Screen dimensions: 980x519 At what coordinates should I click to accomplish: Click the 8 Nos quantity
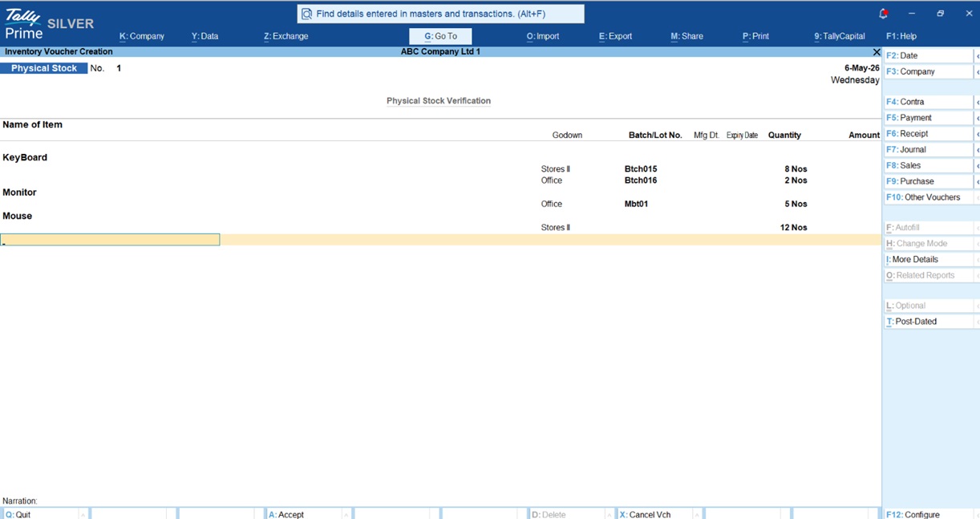coord(796,169)
